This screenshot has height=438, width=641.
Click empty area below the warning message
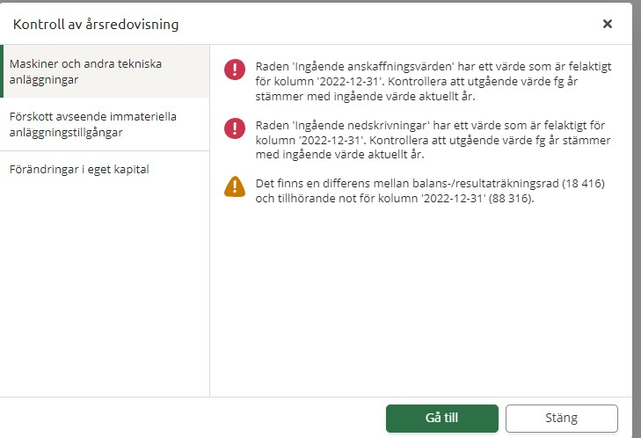[421, 299]
